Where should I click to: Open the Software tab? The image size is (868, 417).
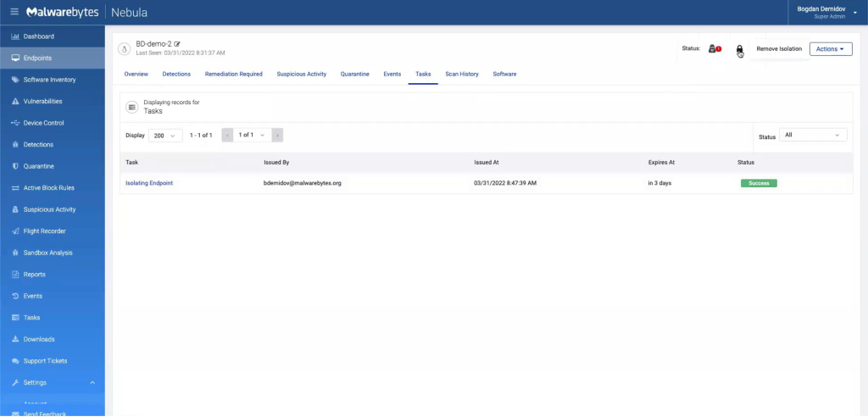pyautogui.click(x=504, y=74)
